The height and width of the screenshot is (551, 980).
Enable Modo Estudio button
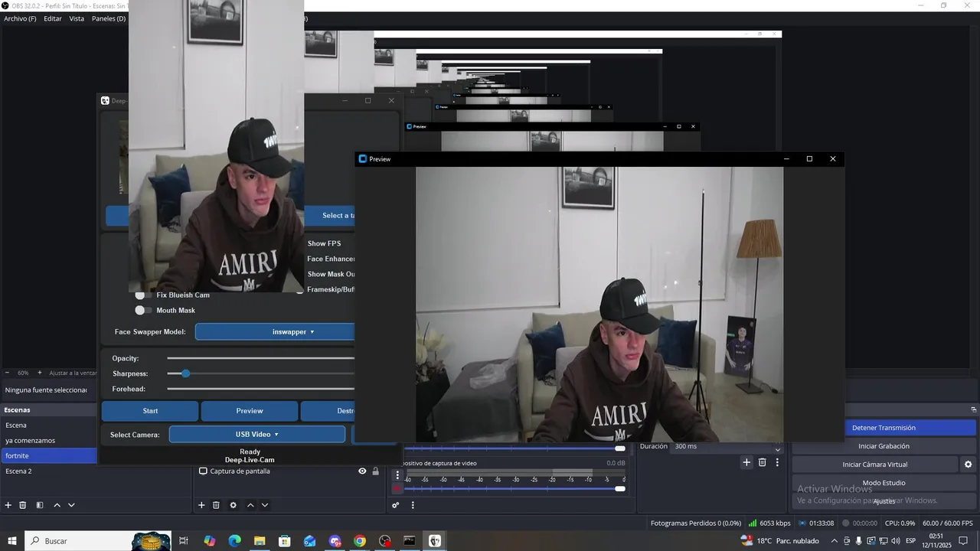pyautogui.click(x=884, y=483)
